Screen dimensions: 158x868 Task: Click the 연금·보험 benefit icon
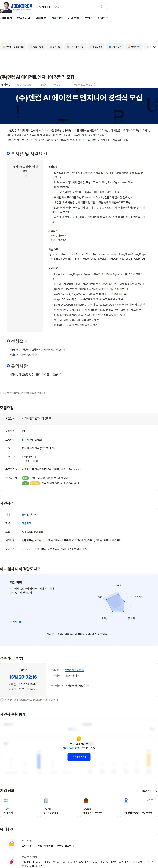tap(12, 844)
